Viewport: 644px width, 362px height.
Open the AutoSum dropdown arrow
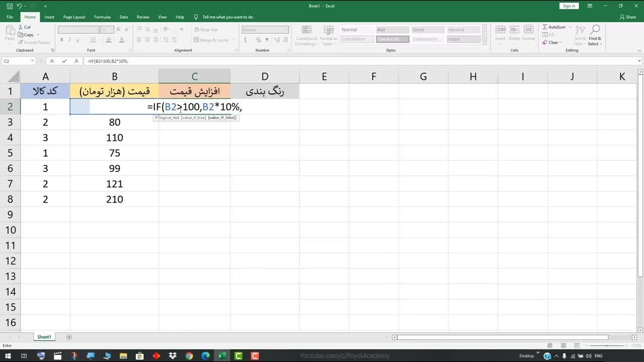[x=571, y=27]
